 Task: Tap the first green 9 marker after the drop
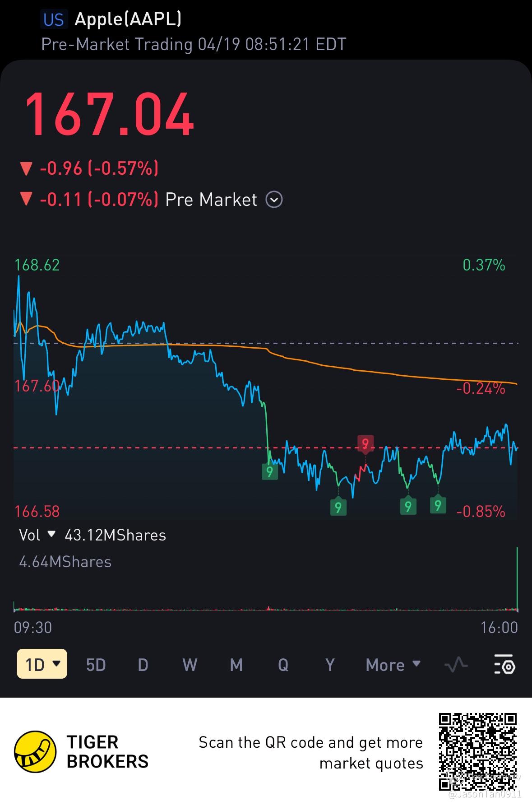pyautogui.click(x=270, y=472)
